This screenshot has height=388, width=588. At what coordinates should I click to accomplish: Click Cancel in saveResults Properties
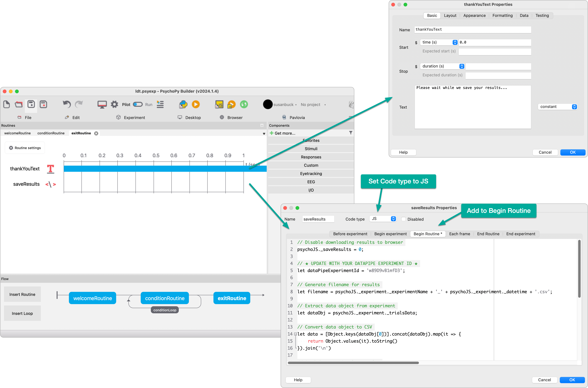click(x=544, y=380)
